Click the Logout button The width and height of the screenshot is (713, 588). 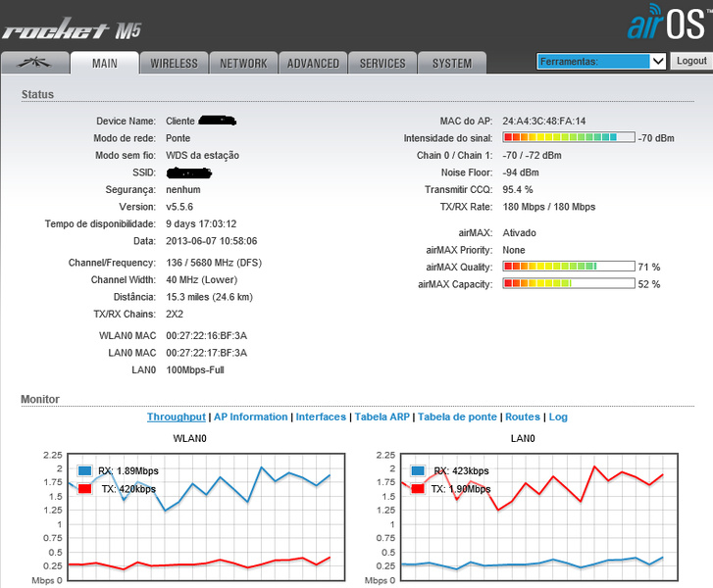click(x=691, y=61)
